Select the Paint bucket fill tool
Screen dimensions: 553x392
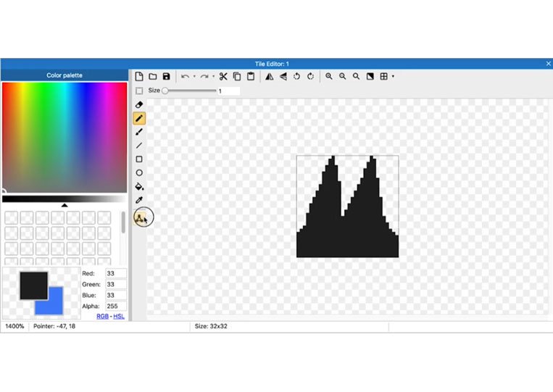click(x=139, y=186)
